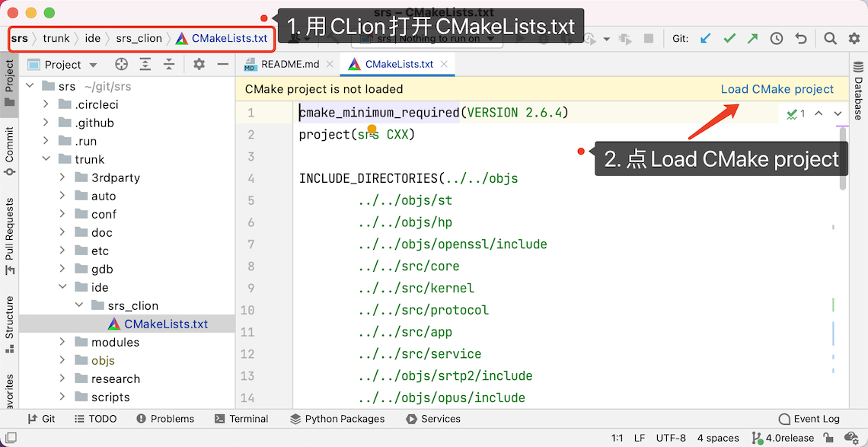868x447 pixels.
Task: Open the Terminal tool window tab
Action: tap(241, 419)
